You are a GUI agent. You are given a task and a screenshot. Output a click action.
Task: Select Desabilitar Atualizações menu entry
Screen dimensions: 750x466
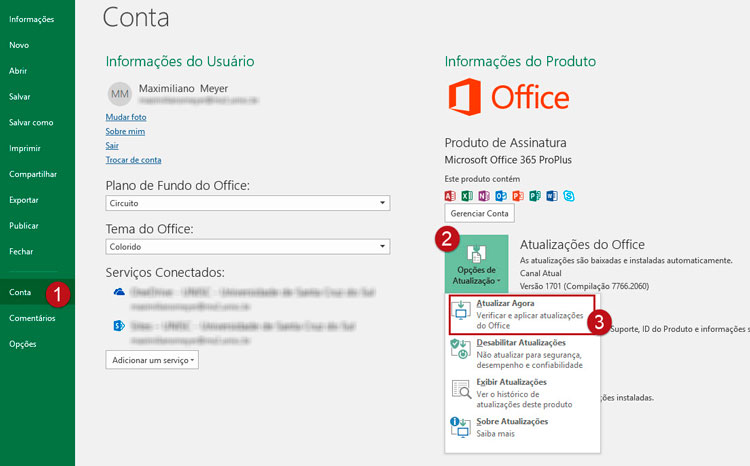point(522,354)
